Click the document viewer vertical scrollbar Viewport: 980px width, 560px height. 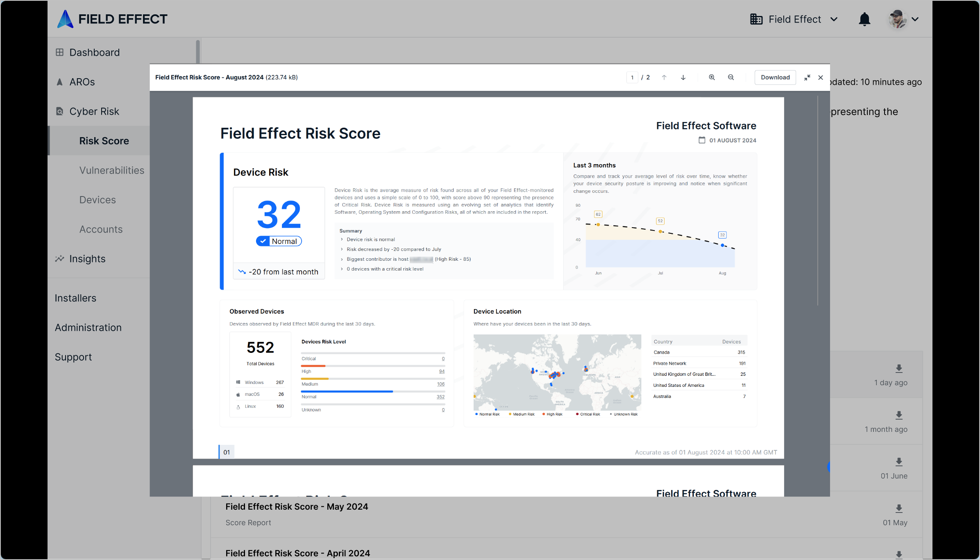coord(818,201)
